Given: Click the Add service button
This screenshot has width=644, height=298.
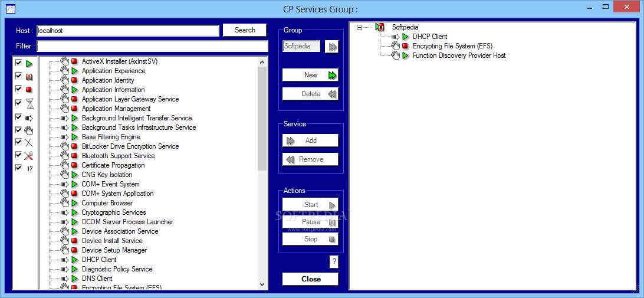Looking at the screenshot, I should (x=310, y=140).
